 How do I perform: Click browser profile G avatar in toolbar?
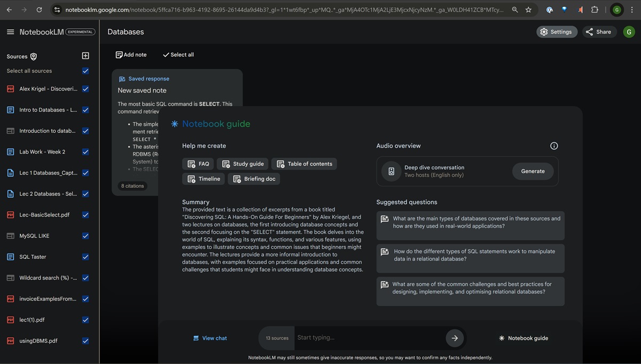tap(616, 10)
